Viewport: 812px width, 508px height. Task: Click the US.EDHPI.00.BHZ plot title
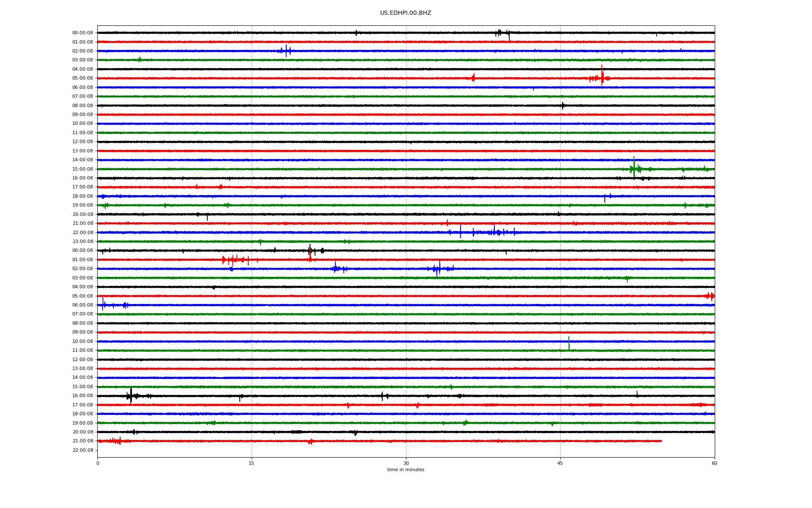tap(405, 13)
